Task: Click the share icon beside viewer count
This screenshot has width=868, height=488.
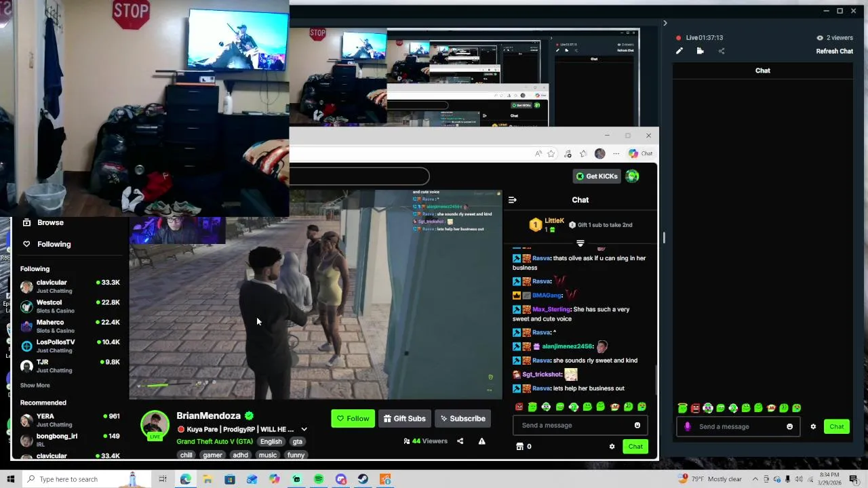Action: [x=460, y=441]
